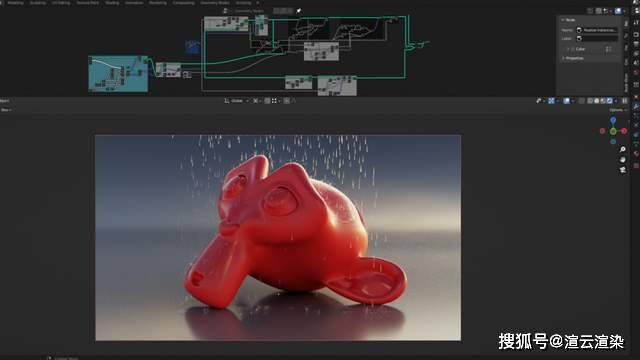This screenshot has height=360, width=640.
Task: Open the viewport Options dropdown
Action: (618, 110)
